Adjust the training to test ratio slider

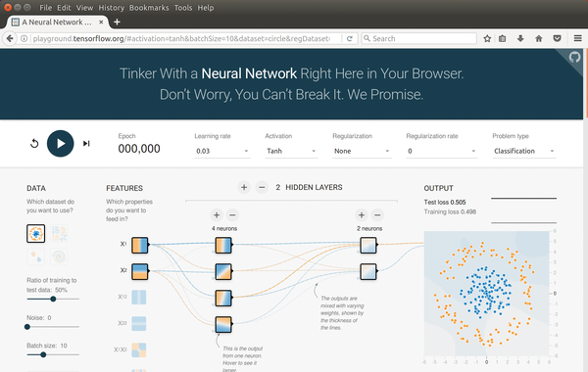(53, 299)
